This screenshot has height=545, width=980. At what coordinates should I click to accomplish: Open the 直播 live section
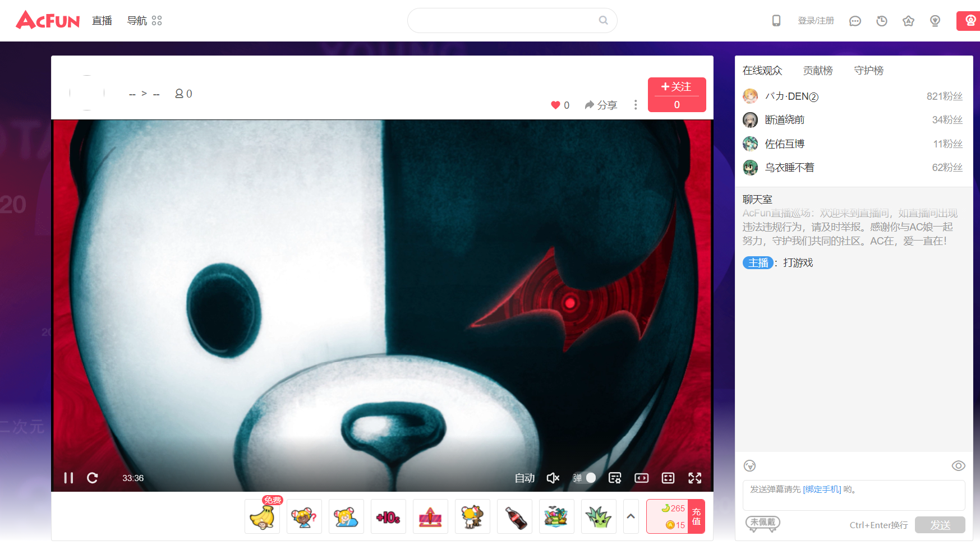pyautogui.click(x=102, y=21)
